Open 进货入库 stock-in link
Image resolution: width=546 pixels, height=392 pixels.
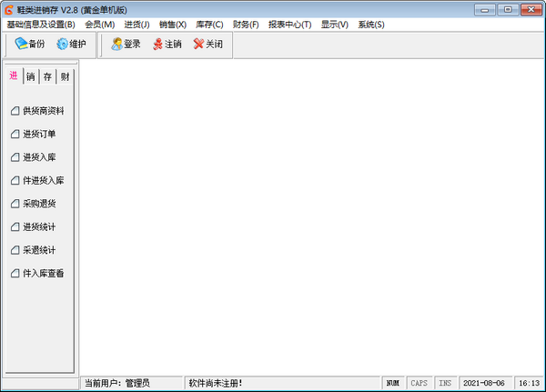39,157
